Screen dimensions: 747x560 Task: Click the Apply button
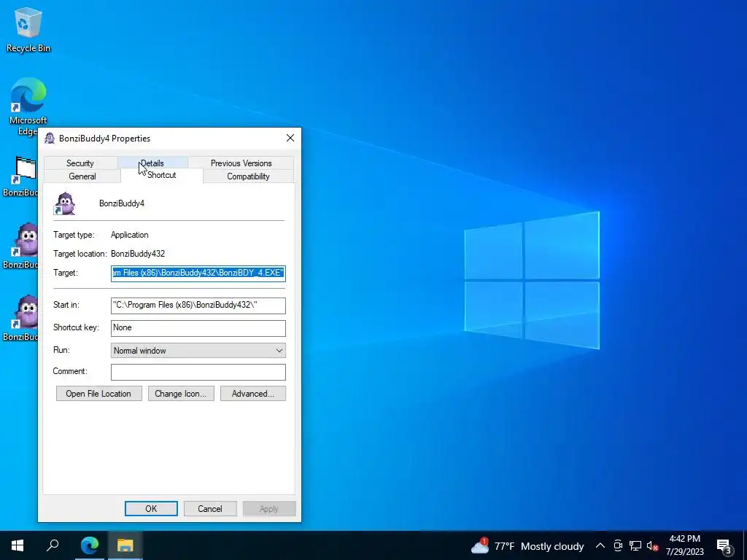coord(269,508)
